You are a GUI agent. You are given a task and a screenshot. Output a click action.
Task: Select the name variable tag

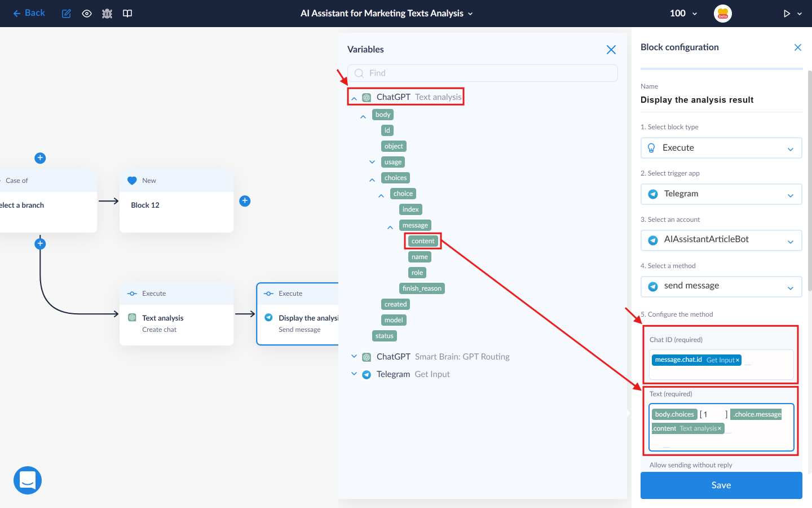click(420, 257)
